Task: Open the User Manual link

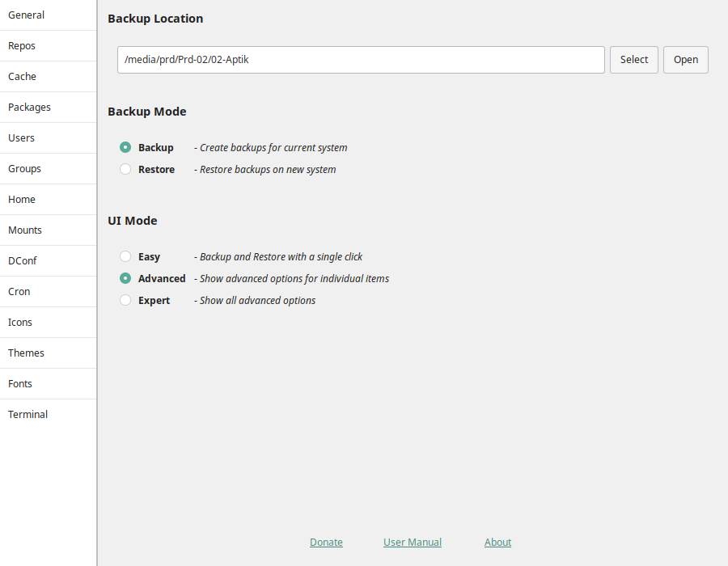Action: [x=413, y=542]
